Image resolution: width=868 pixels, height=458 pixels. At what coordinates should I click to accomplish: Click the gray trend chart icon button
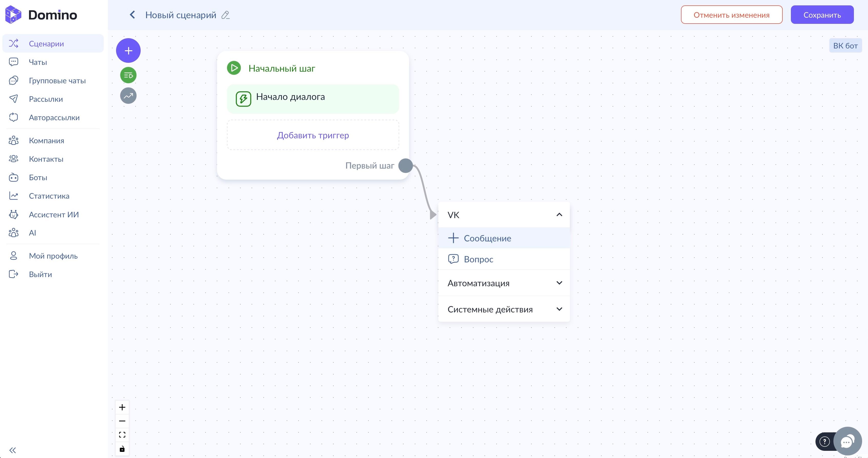pos(128,96)
